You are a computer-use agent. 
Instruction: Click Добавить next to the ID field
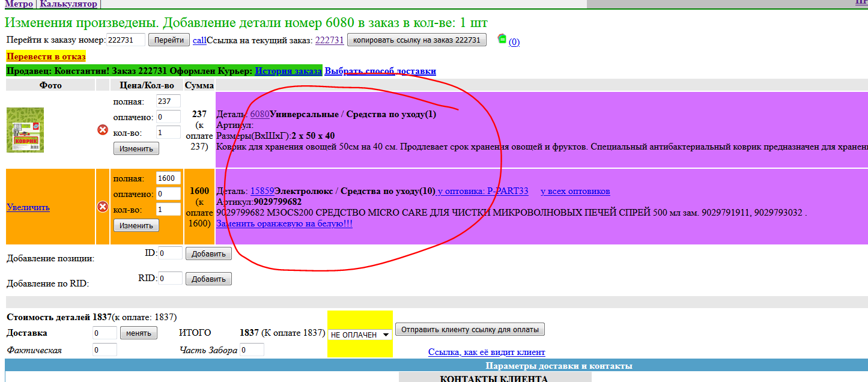point(208,253)
